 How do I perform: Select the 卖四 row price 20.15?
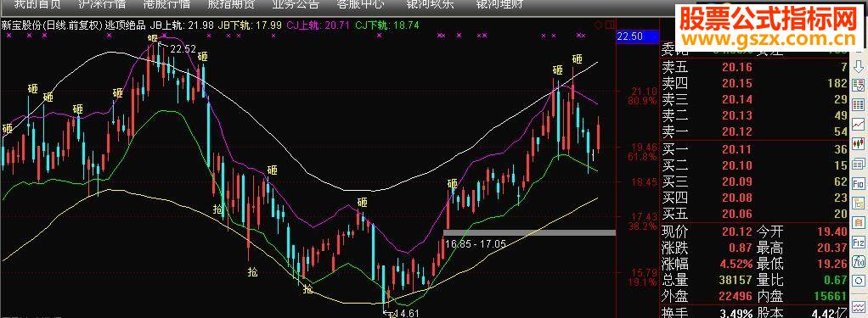pos(736,84)
